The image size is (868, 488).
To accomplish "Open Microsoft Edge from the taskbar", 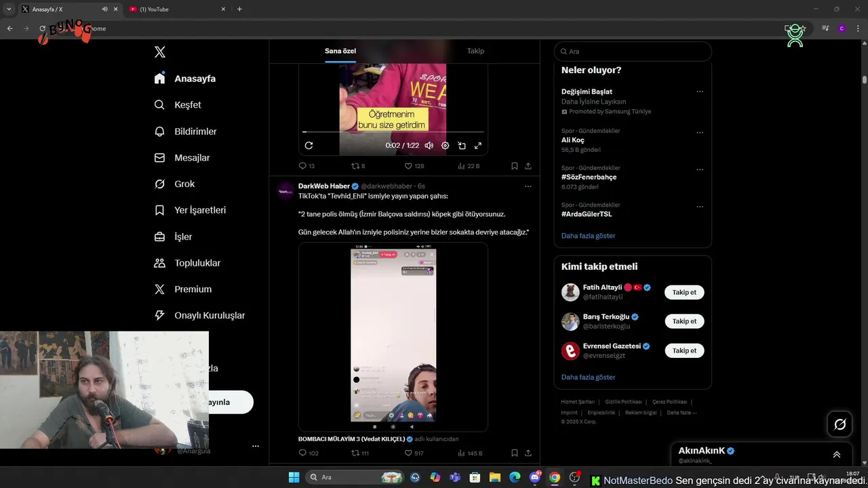I will 515,478.
